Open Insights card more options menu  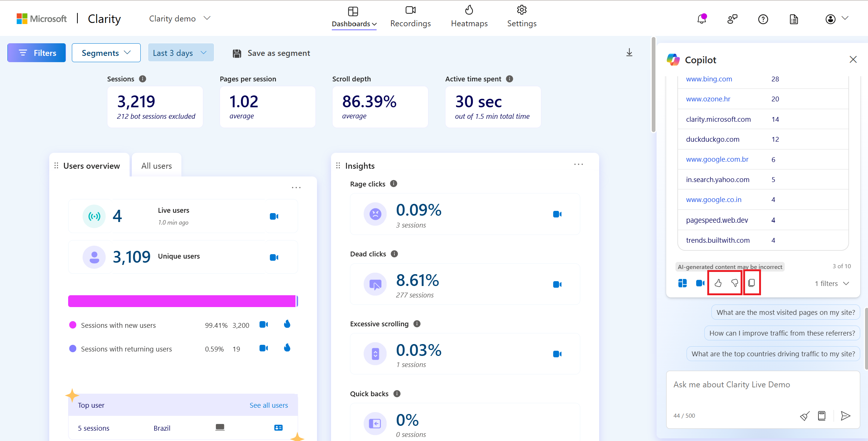[x=578, y=165]
